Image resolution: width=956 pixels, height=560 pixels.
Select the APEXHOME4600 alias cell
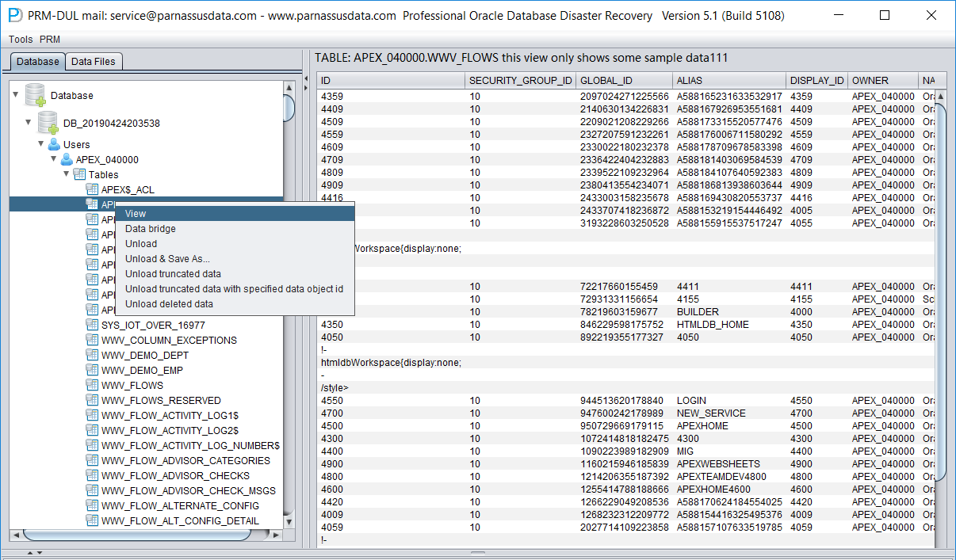click(x=729, y=490)
